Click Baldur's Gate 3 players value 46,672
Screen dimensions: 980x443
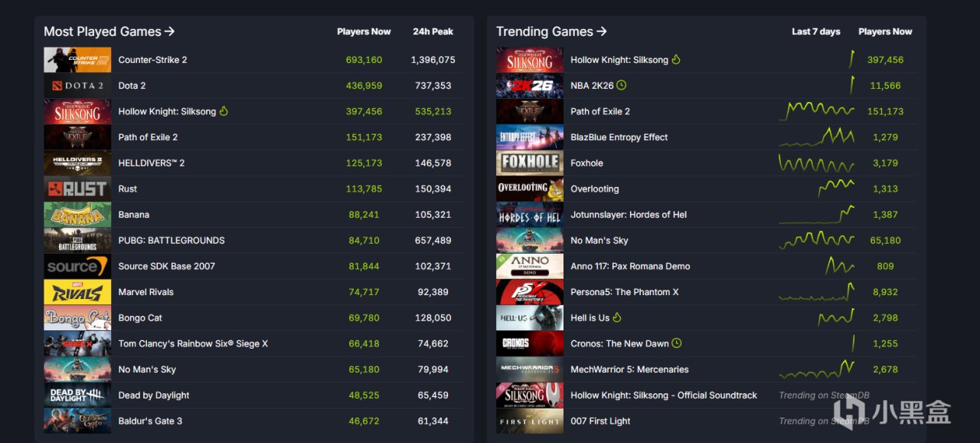pyautogui.click(x=365, y=421)
